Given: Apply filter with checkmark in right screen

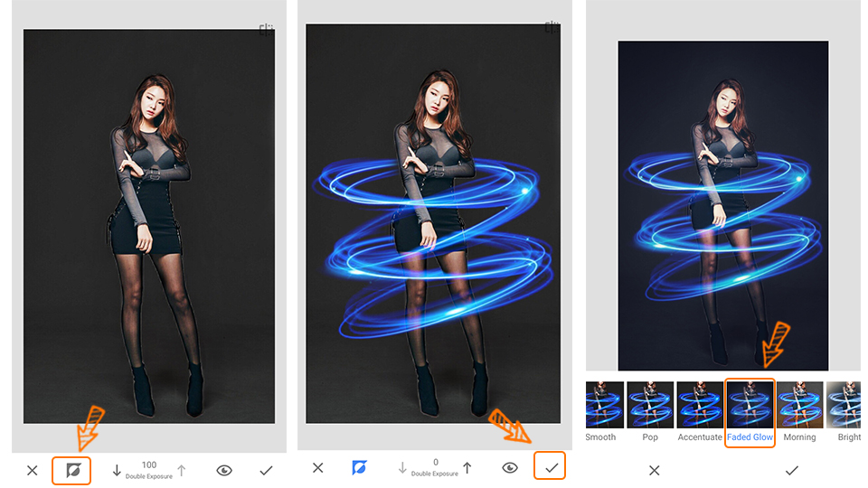Looking at the screenshot, I should 792,470.
